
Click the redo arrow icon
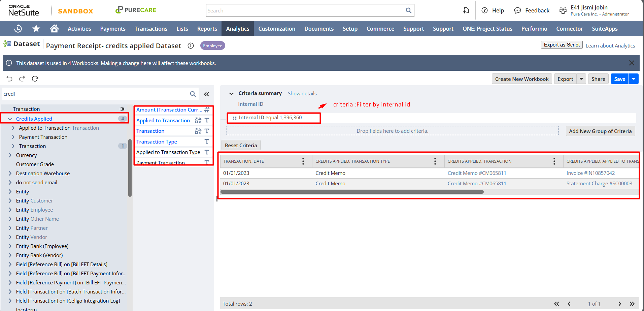[22, 79]
